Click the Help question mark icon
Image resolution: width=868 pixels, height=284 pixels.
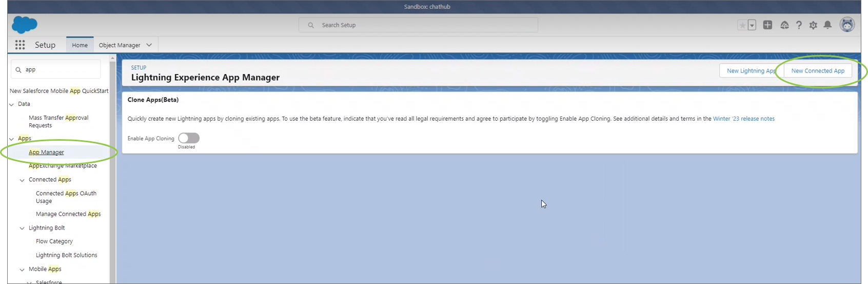(799, 25)
